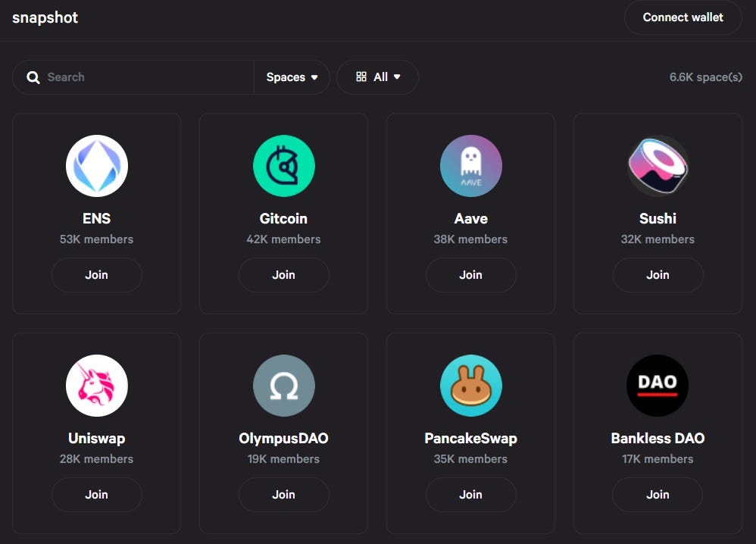Join the OlympusDAO space
The width and height of the screenshot is (756, 544).
[284, 495]
